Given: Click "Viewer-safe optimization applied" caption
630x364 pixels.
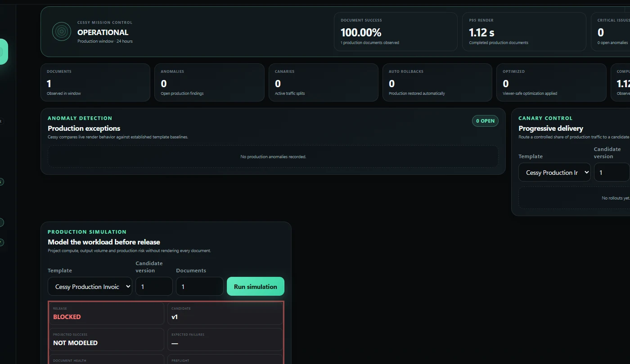Looking at the screenshot, I should point(530,93).
